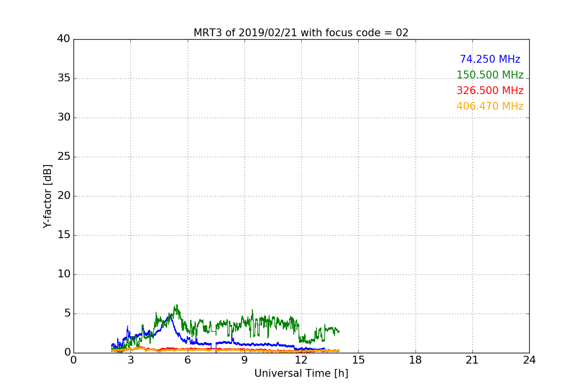Screen dimensions: 588x392
Task: Click the blue curve's peak near 5 h
Action: click(170, 317)
